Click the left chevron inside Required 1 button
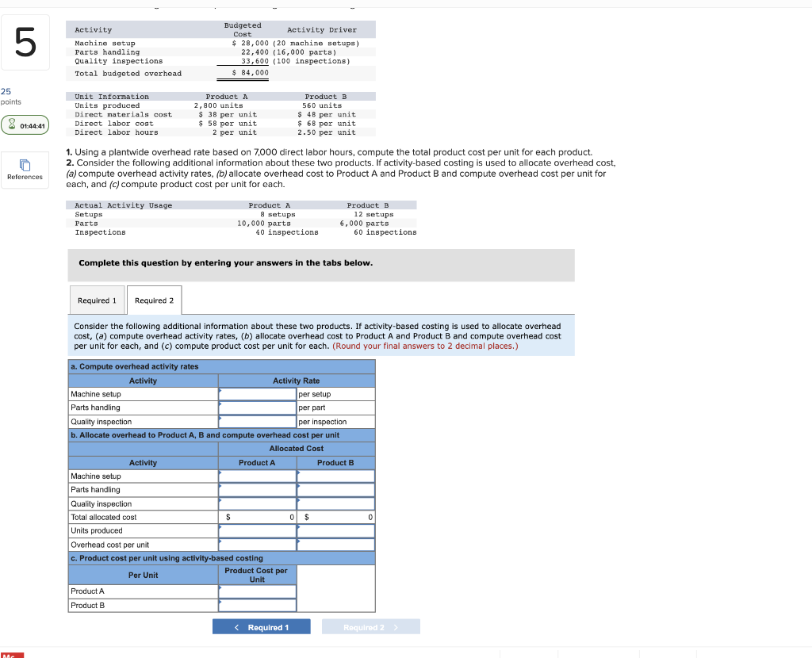This screenshot has width=812, height=658. click(237, 626)
